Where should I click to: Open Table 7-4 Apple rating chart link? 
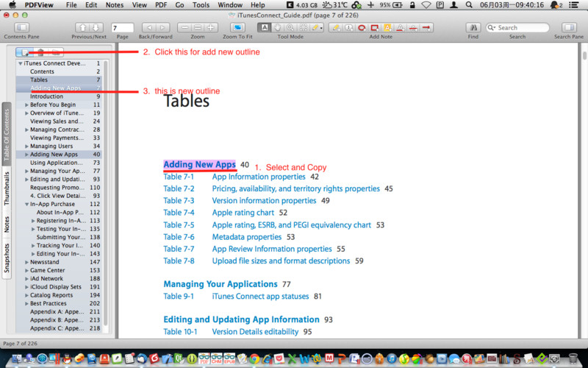click(243, 213)
